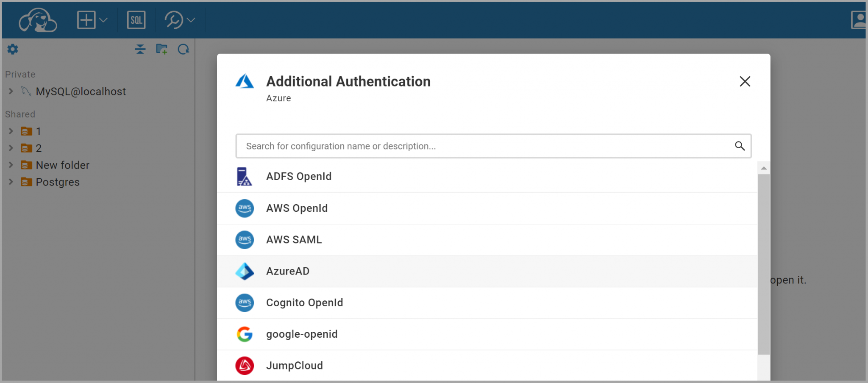Click the magnifier inside the dialog search bar
Viewport: 868px width, 383px height.
[x=740, y=146]
